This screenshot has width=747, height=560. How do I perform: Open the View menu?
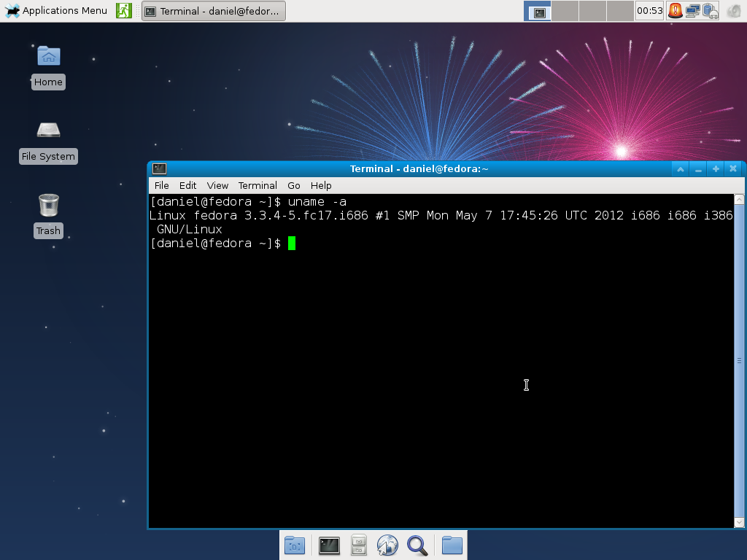(x=217, y=185)
